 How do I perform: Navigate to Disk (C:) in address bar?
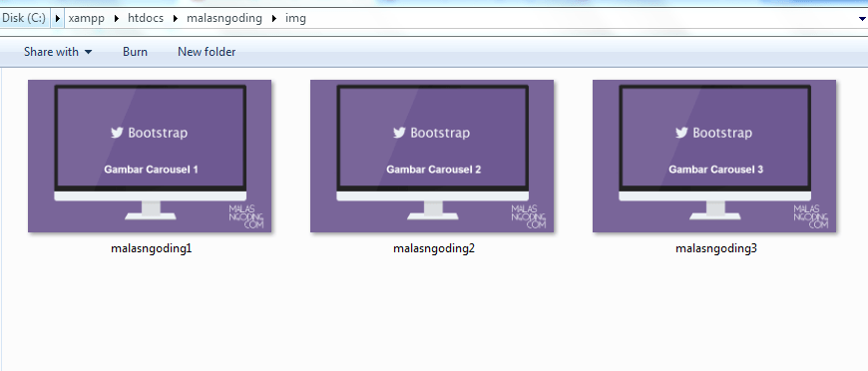click(24, 18)
